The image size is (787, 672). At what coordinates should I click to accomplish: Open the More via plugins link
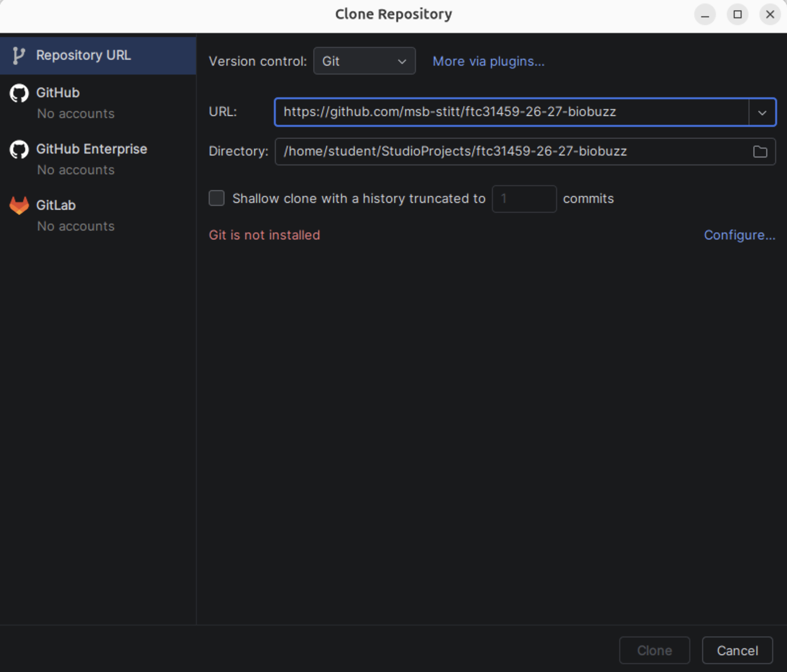click(489, 61)
